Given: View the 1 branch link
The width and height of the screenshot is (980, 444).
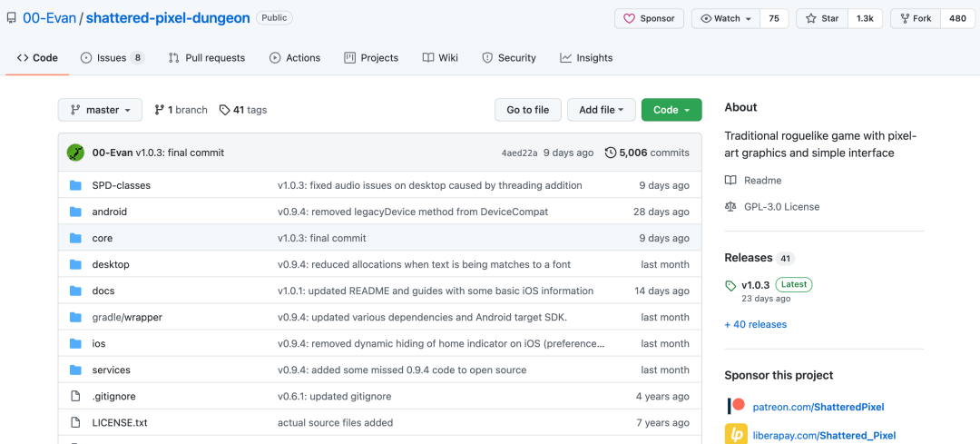Looking at the screenshot, I should [181, 110].
